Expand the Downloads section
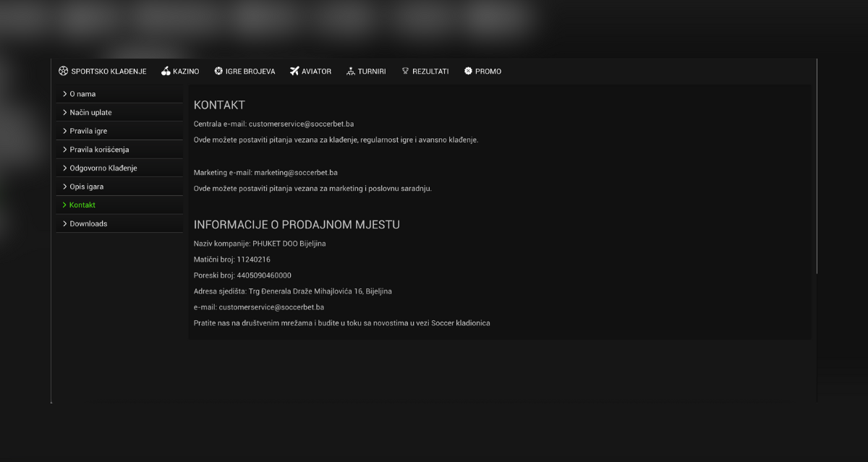 point(87,223)
